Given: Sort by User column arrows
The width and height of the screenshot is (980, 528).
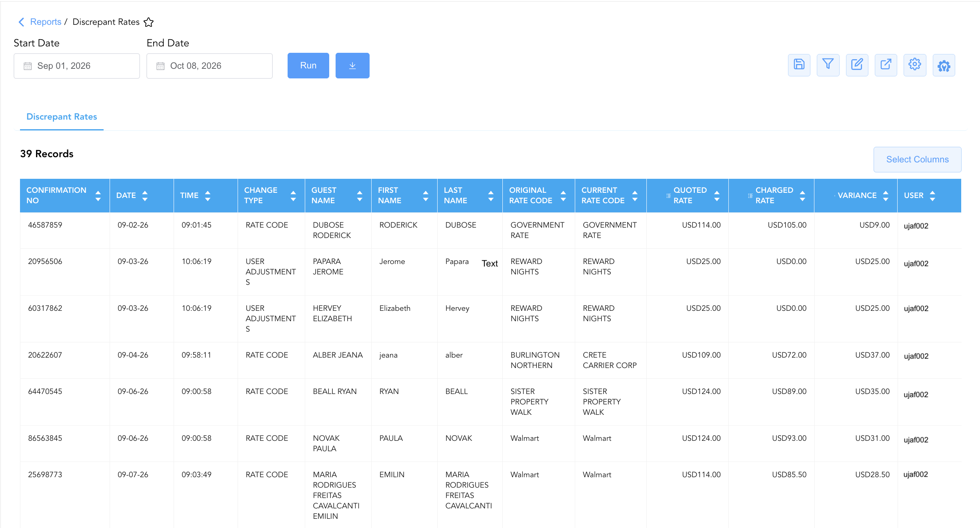Looking at the screenshot, I should point(932,196).
